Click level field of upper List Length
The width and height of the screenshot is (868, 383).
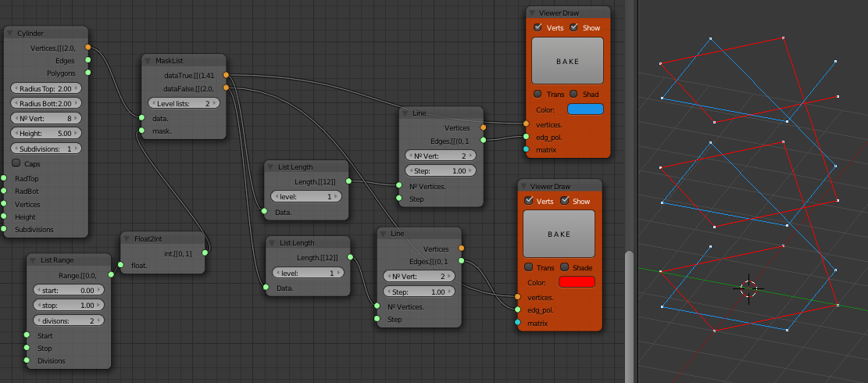click(306, 196)
